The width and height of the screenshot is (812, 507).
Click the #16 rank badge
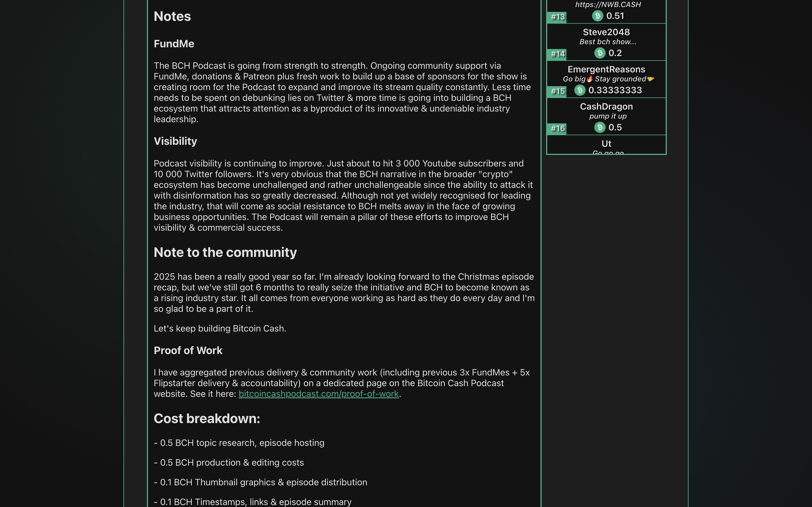coord(557,128)
